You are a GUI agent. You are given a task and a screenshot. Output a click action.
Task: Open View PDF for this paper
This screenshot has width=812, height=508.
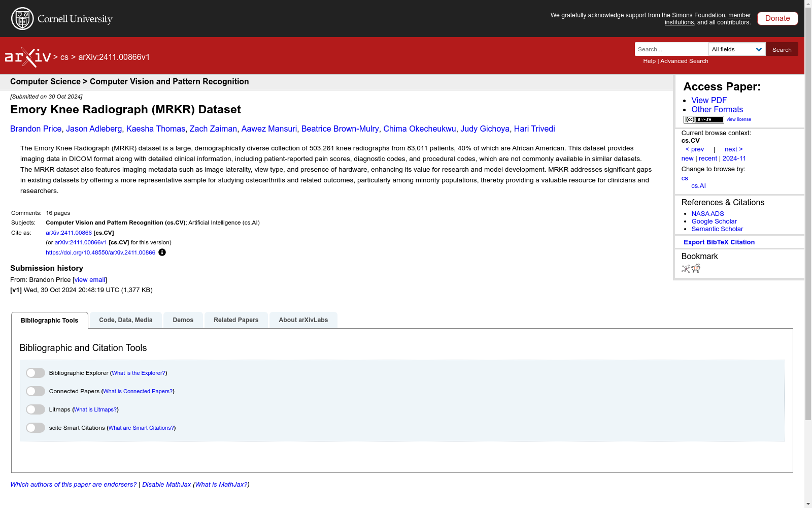pyautogui.click(x=708, y=100)
